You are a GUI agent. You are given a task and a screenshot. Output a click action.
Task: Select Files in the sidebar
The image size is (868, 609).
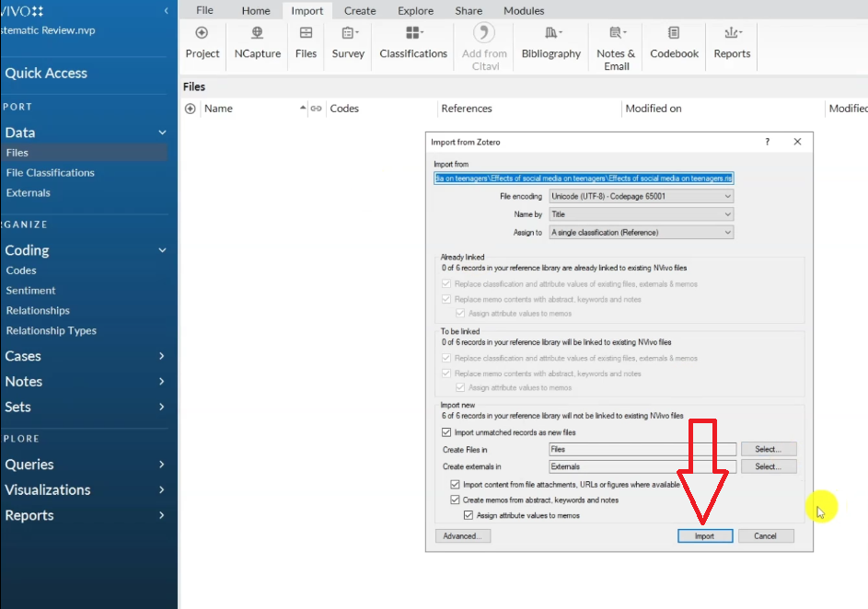pos(84,153)
